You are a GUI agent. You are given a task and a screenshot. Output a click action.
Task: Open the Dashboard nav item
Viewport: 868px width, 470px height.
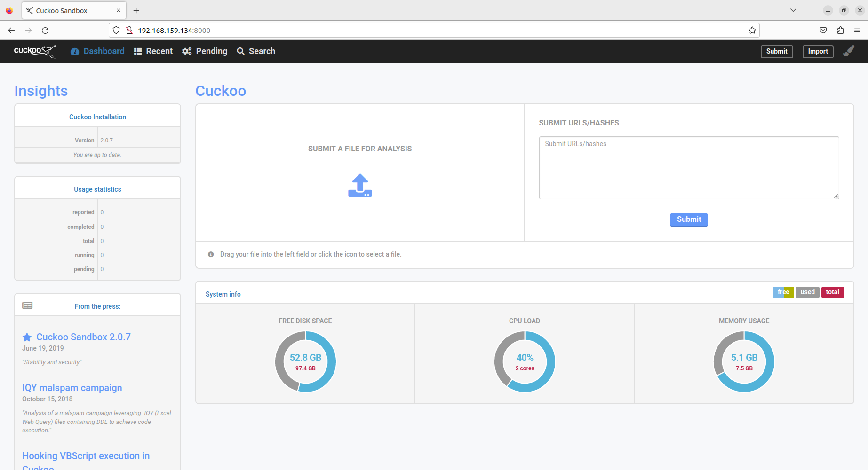coord(97,51)
